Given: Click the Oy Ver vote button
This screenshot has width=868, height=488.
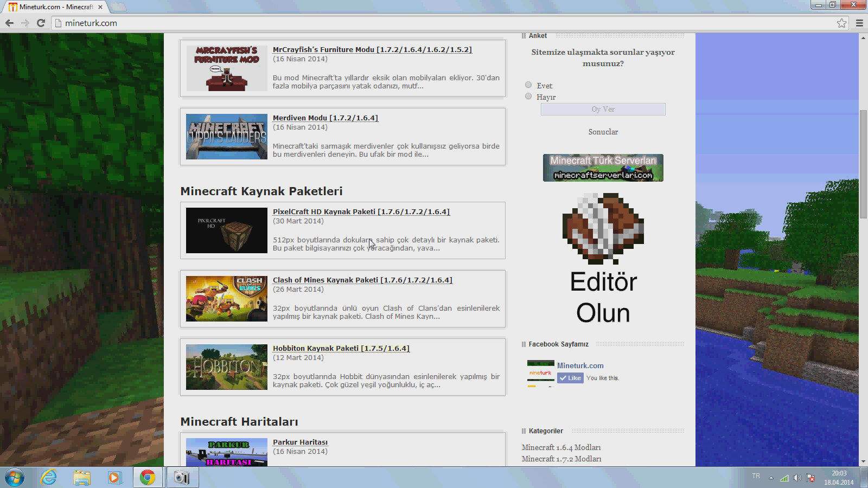Looking at the screenshot, I should tap(603, 109).
